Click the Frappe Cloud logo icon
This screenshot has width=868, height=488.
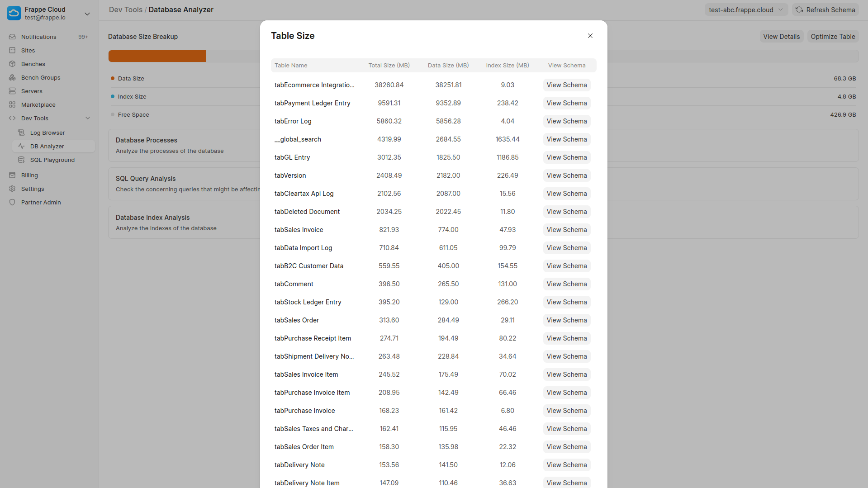[x=14, y=13]
